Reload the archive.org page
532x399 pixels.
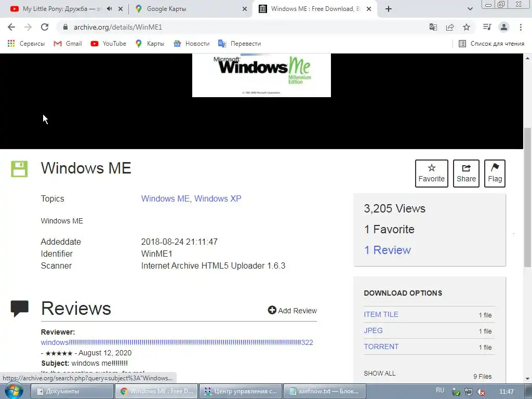coord(45,27)
